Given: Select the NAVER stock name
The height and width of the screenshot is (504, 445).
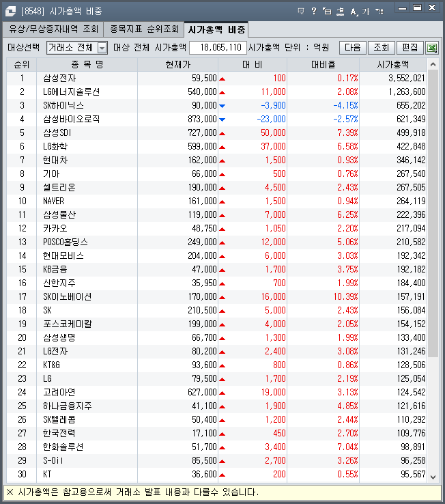Looking at the screenshot, I should tap(53, 201).
